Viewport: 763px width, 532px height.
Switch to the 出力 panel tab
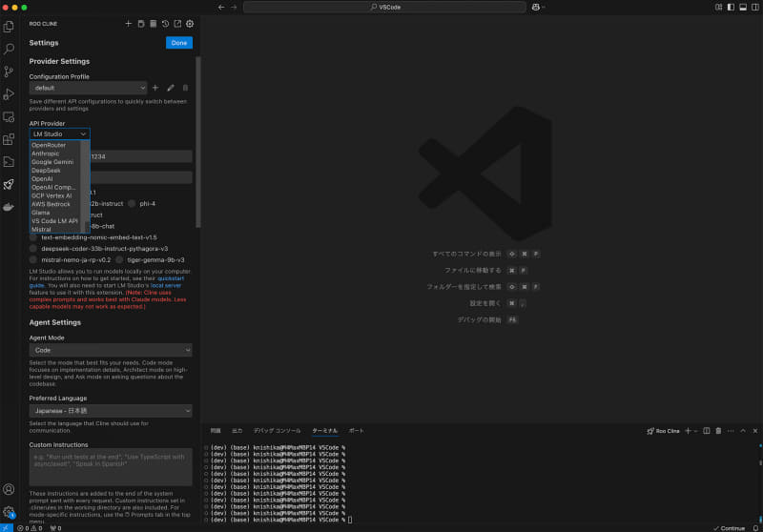pos(237,431)
